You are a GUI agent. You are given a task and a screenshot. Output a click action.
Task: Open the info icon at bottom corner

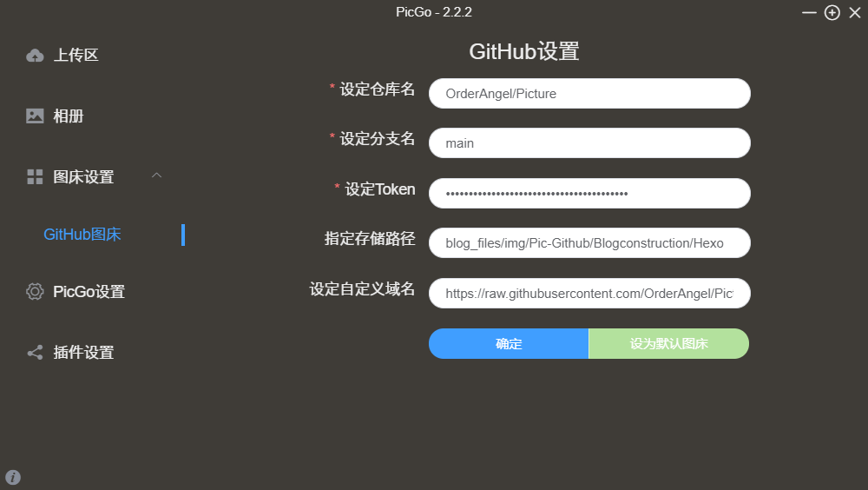coord(13,477)
